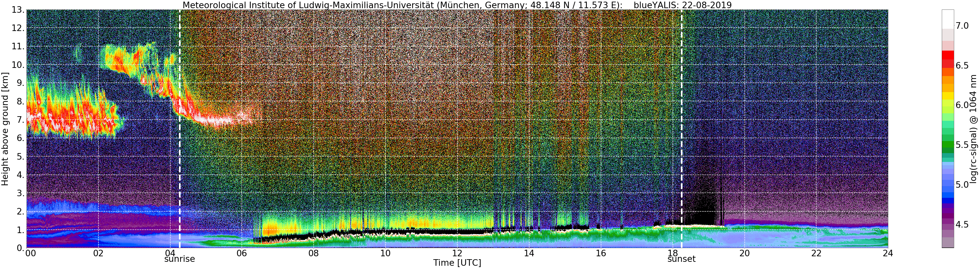980x269 pixels.
Task: Click the '12.' height axis tick label
Action: (18, 28)
